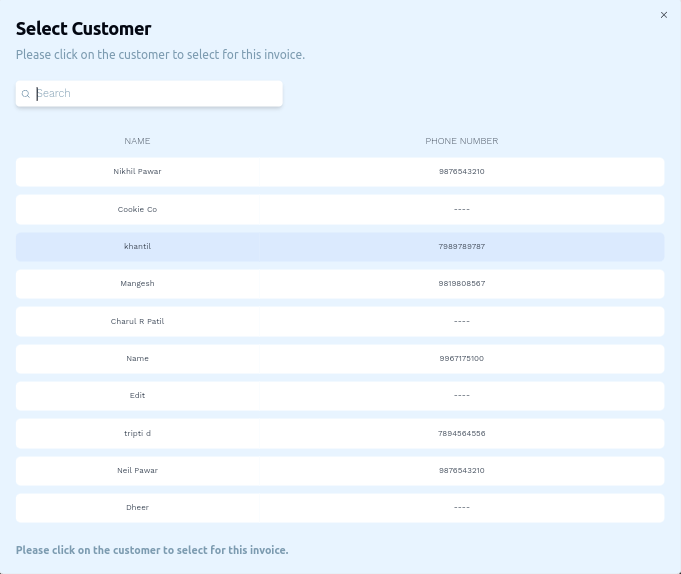Screen dimensions: 681x574
Task: Focus the customer Search input field
Action: (155, 94)
